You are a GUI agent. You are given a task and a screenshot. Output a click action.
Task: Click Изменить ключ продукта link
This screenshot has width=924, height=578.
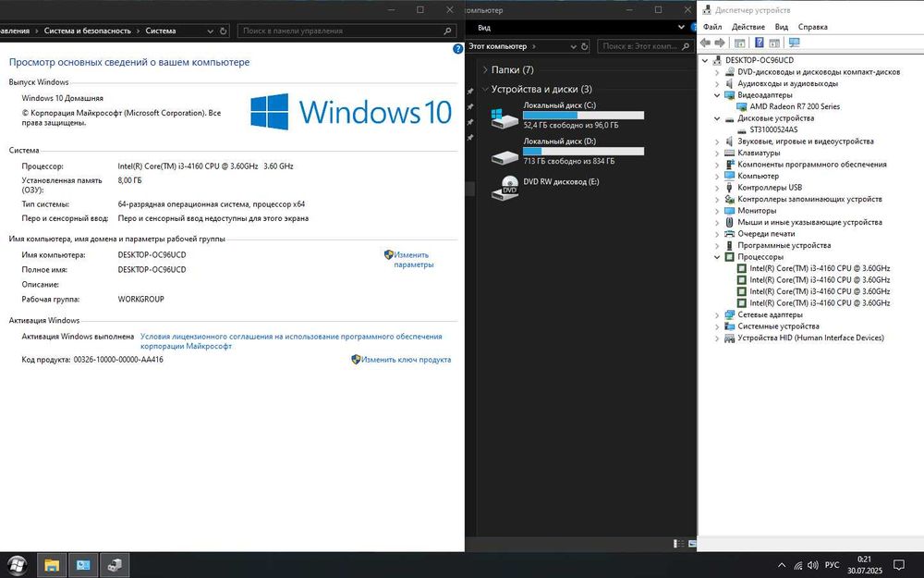[406, 359]
